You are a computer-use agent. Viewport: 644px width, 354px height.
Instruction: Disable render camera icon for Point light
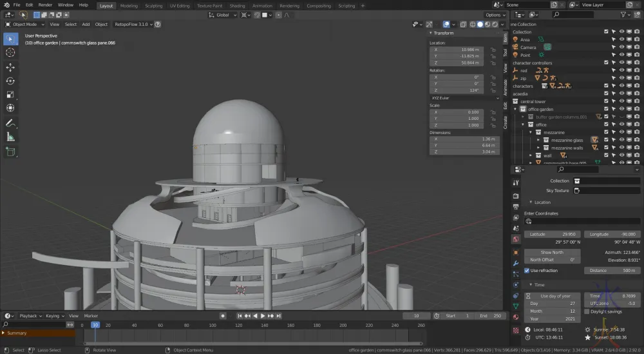[x=637, y=55]
